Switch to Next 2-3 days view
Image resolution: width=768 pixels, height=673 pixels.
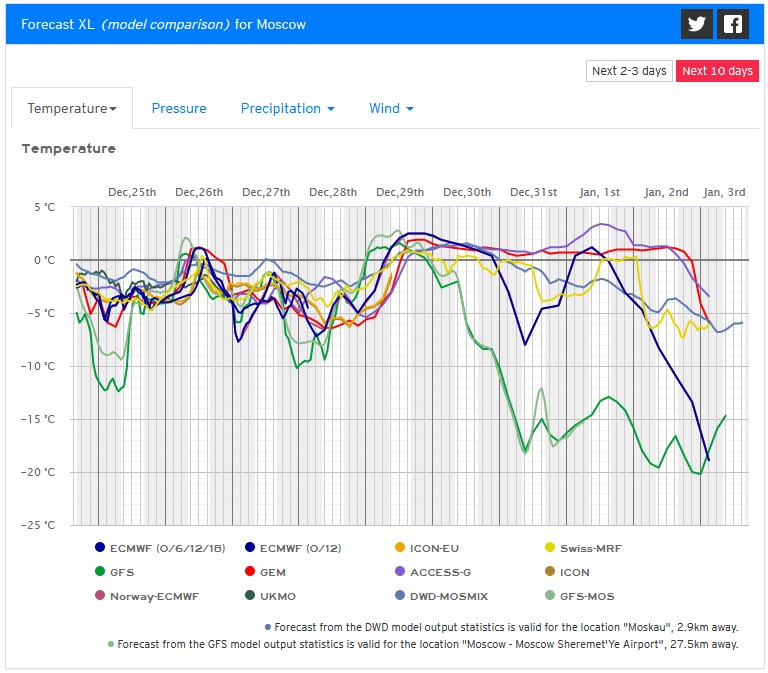[x=629, y=71]
